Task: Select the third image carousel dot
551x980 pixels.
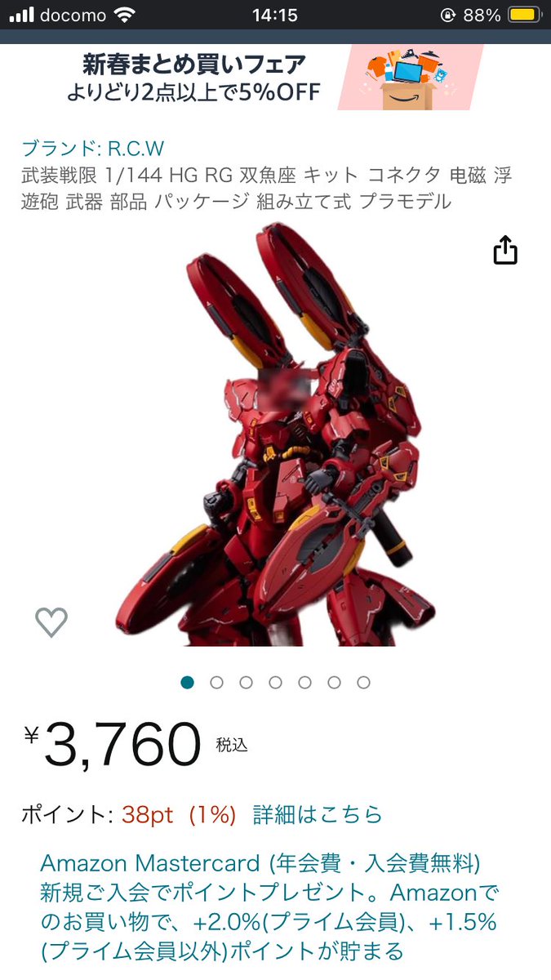Action: click(x=246, y=682)
